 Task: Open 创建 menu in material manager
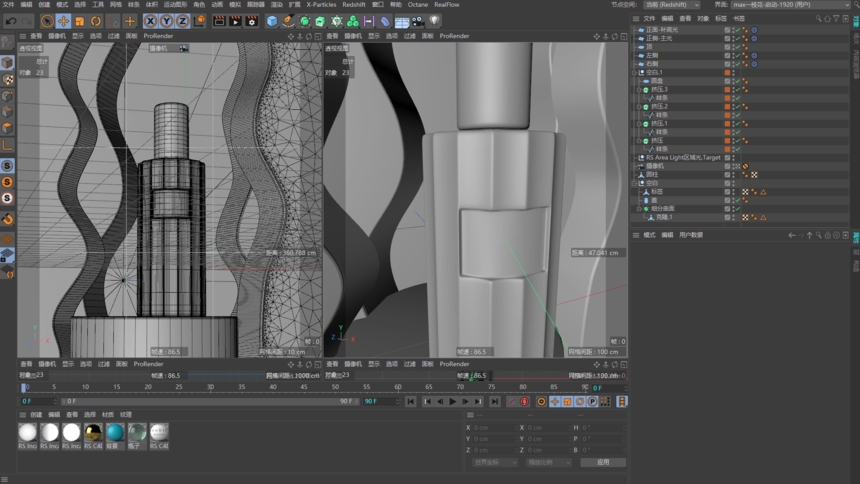pos(36,414)
